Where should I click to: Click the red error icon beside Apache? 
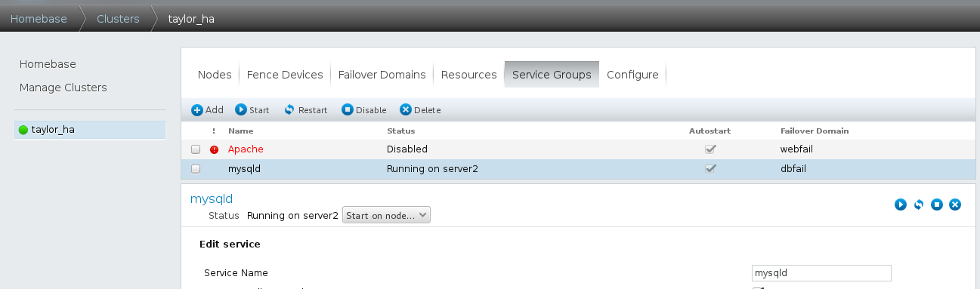point(214,149)
